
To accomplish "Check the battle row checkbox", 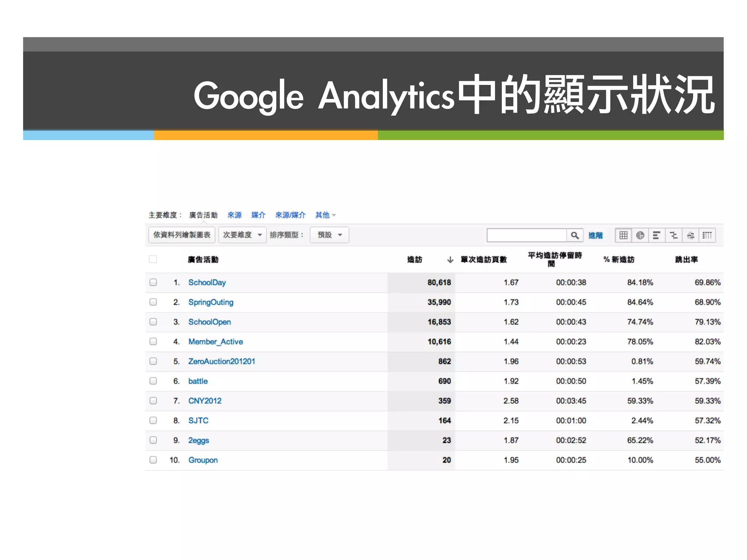I will click(x=153, y=381).
